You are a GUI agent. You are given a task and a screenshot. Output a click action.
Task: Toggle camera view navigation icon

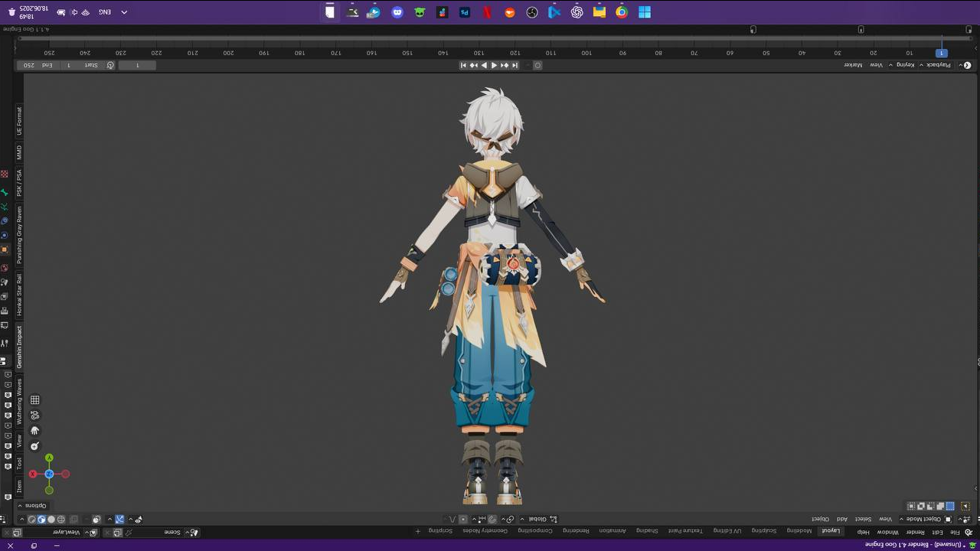point(34,415)
